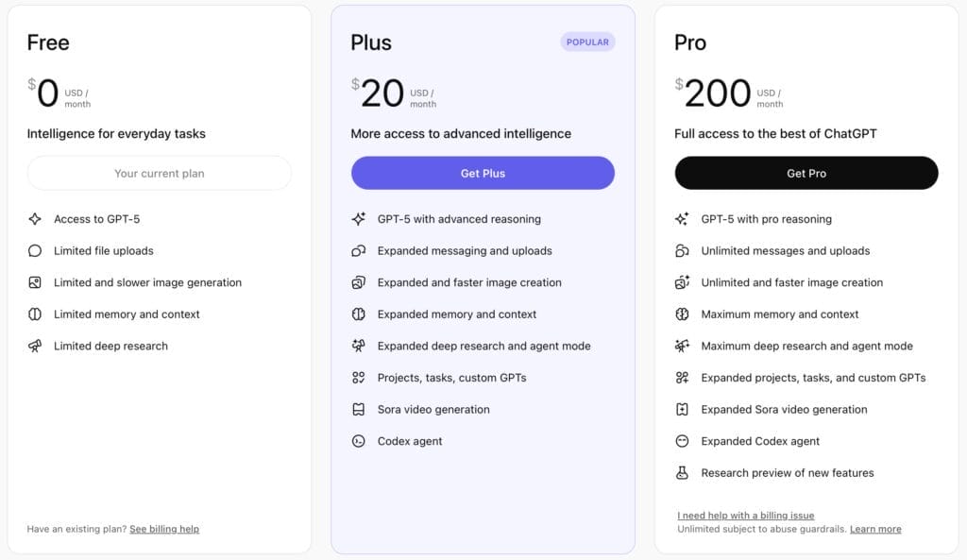Click the flask icon beside Research preview
Viewport: 967px width, 560px height.
(x=683, y=473)
